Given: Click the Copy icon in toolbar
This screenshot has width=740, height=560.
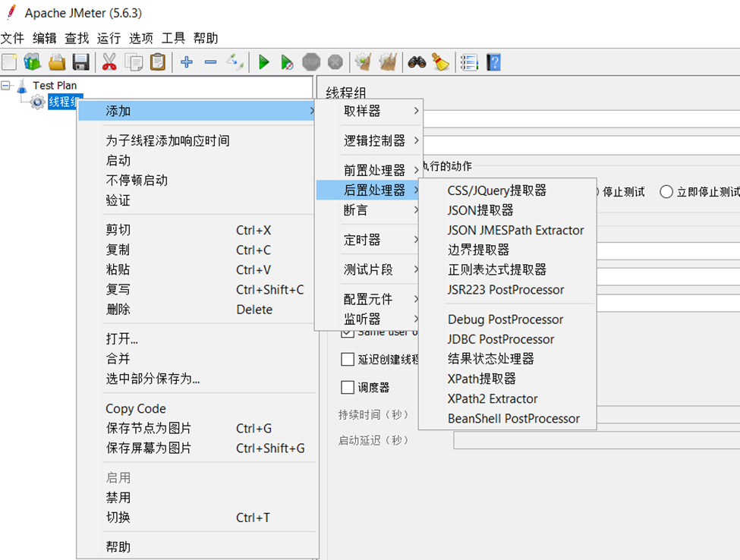Looking at the screenshot, I should [134, 61].
